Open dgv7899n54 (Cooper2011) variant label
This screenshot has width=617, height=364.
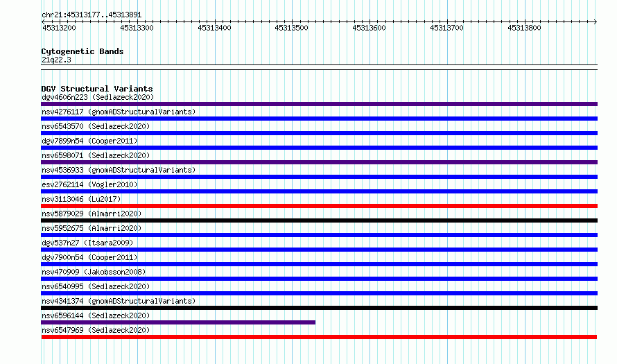89,141
